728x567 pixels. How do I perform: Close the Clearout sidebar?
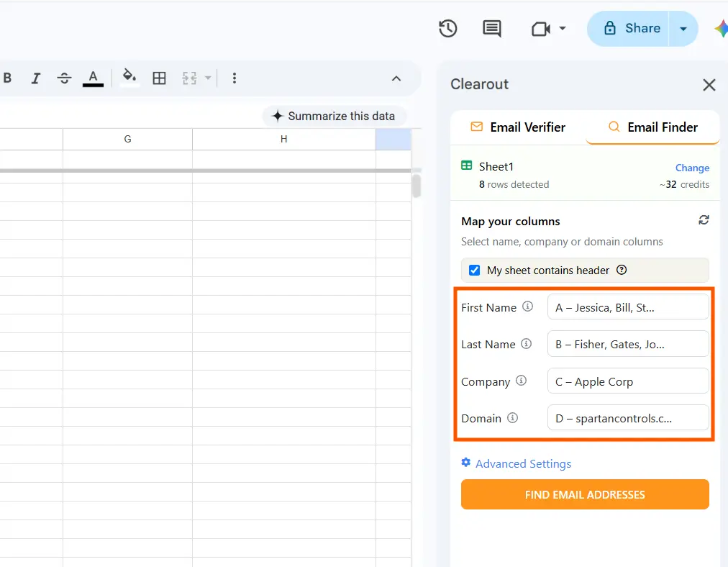pyautogui.click(x=709, y=85)
